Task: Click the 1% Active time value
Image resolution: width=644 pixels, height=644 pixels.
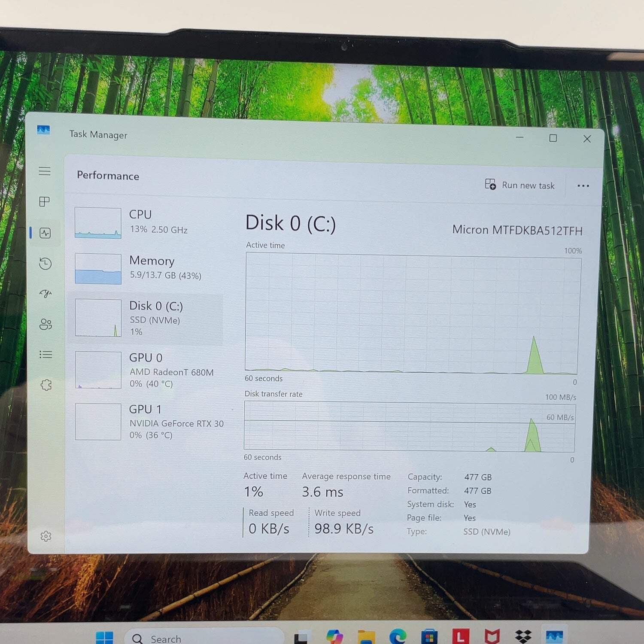Action: coord(253,492)
